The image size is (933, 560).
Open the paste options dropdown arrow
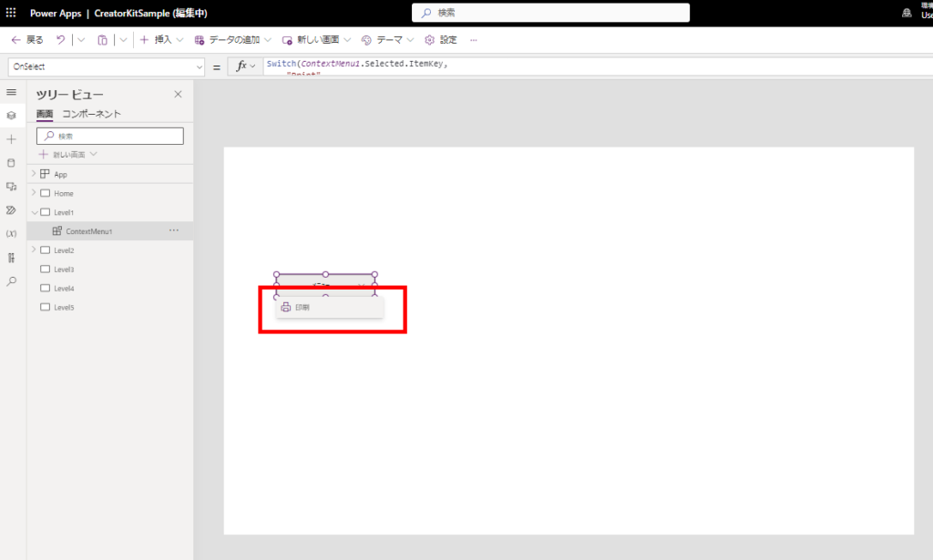(x=123, y=40)
